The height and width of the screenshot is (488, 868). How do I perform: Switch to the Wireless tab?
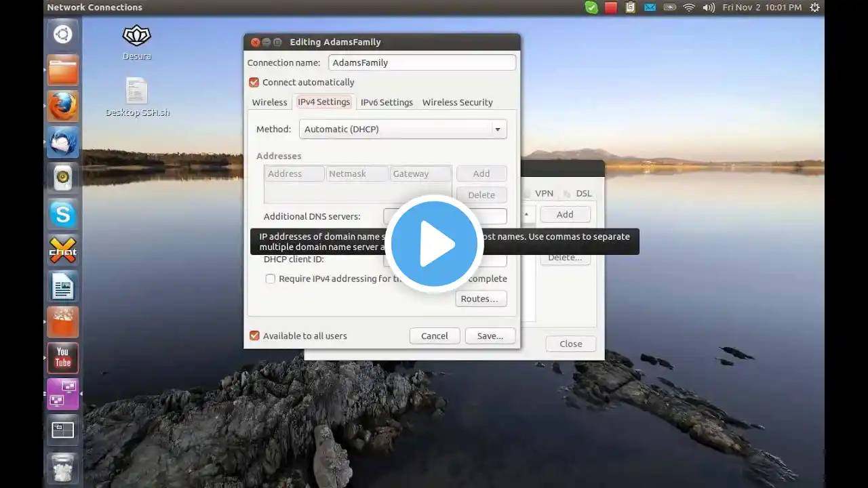pos(269,102)
